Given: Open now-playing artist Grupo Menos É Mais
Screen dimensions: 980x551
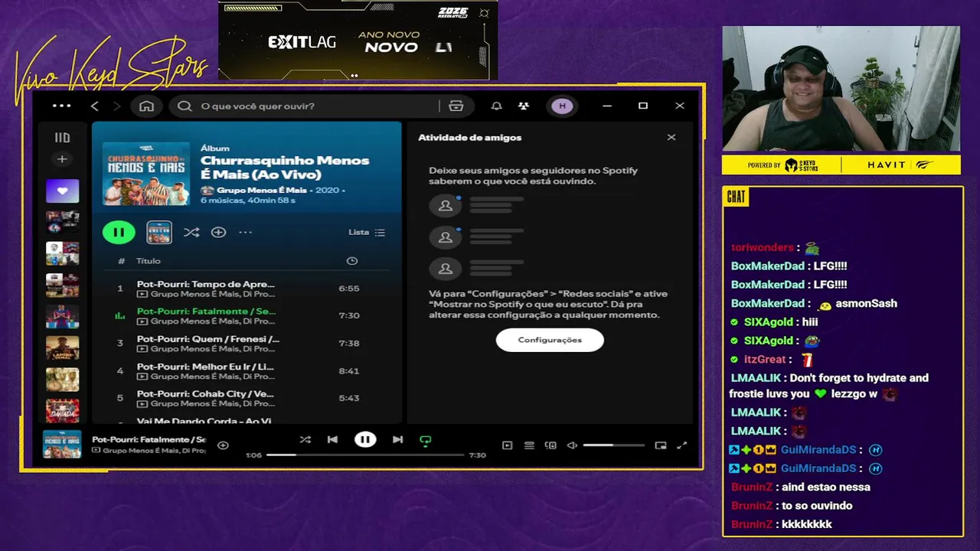Looking at the screenshot, I should pos(154,450).
